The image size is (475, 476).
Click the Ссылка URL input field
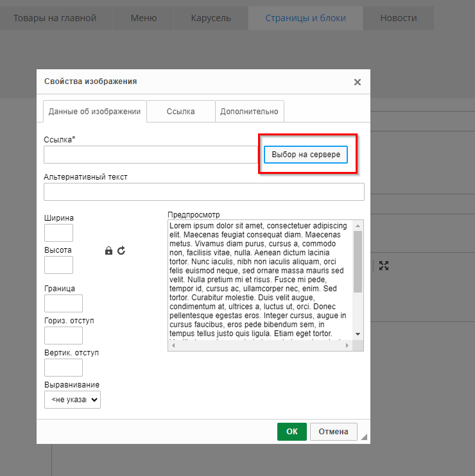pyautogui.click(x=150, y=155)
